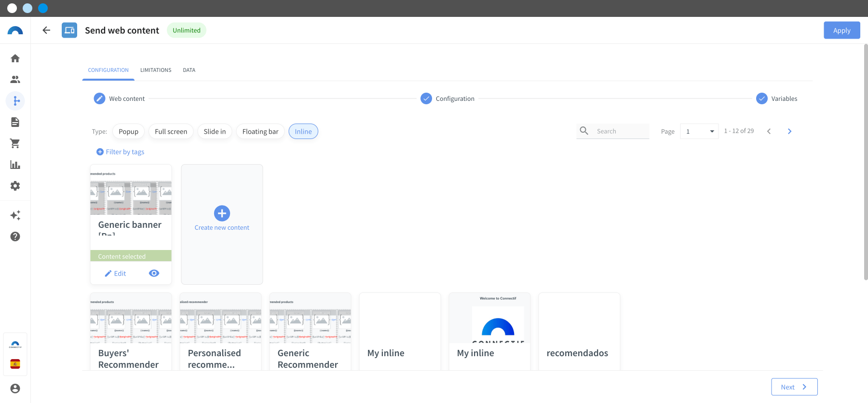
Task: Switch to the CONFIGURATION tab
Action: click(x=108, y=70)
